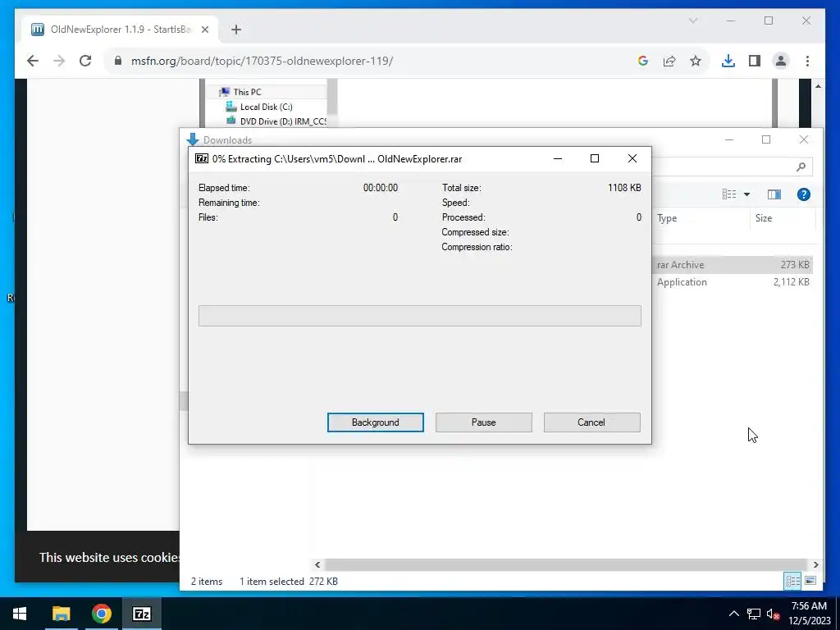Select the OldNewExplorer 1.1.9 tab

pyautogui.click(x=120, y=30)
